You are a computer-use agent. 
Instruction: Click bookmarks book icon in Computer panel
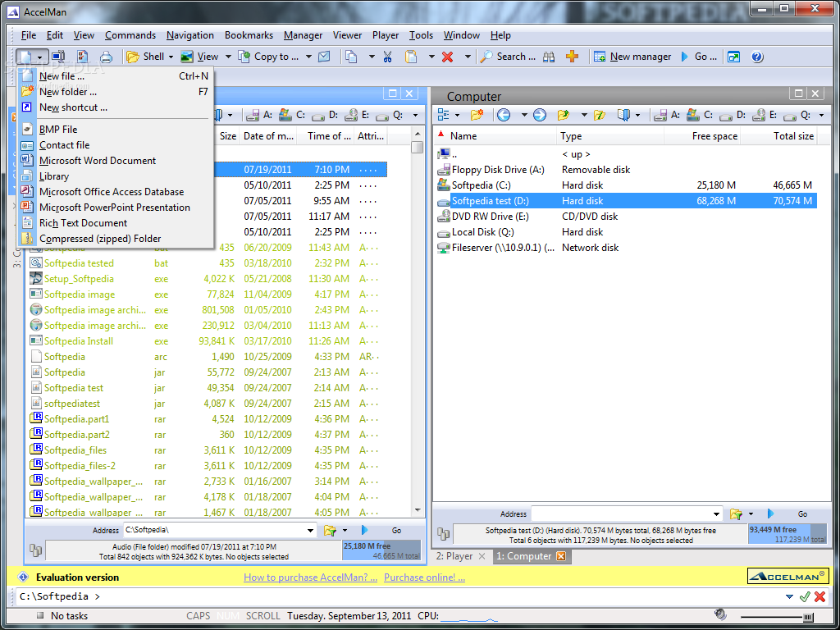point(623,115)
